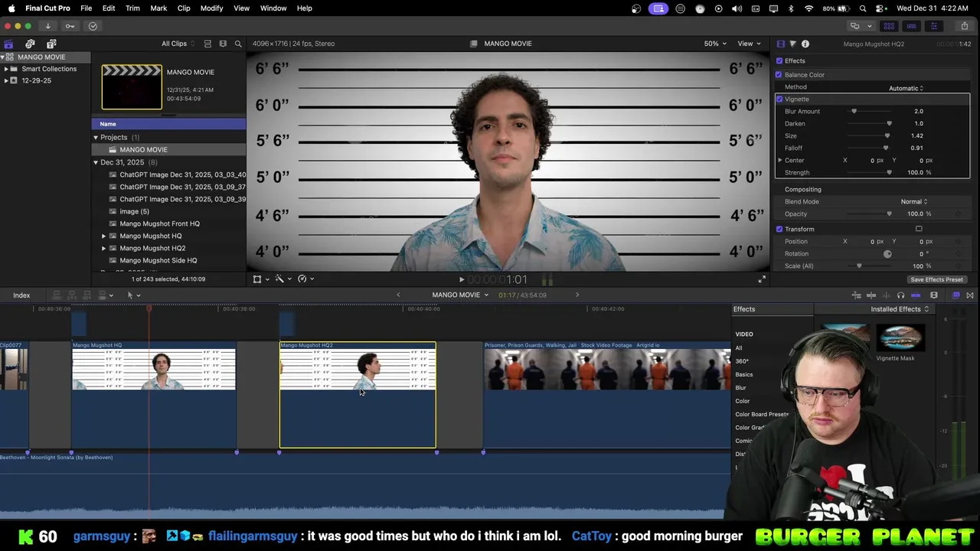Click Save Effects Preset button
980x551 pixels.
point(936,279)
